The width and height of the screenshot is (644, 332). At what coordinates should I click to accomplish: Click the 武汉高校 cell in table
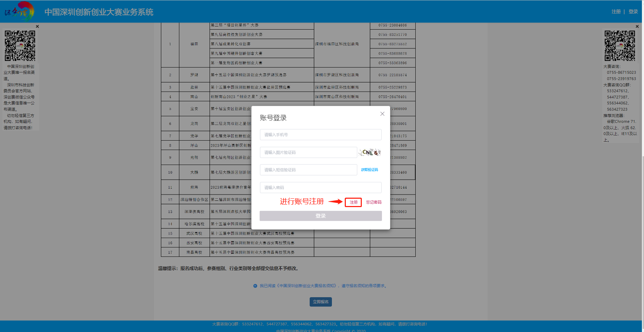coord(194,233)
